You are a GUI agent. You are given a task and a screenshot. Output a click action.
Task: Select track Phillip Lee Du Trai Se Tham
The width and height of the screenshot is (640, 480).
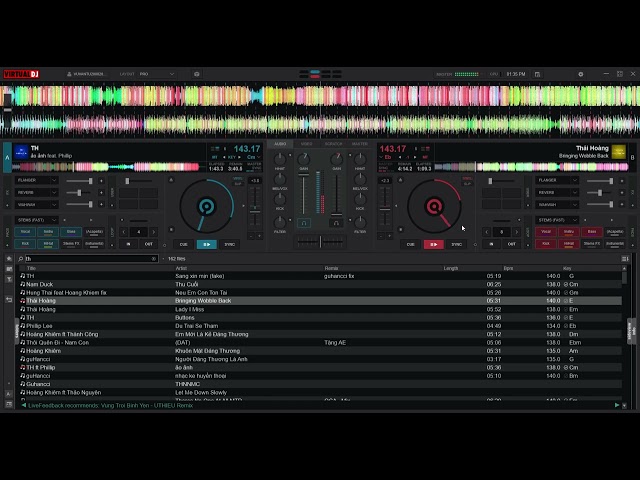click(x=321, y=326)
